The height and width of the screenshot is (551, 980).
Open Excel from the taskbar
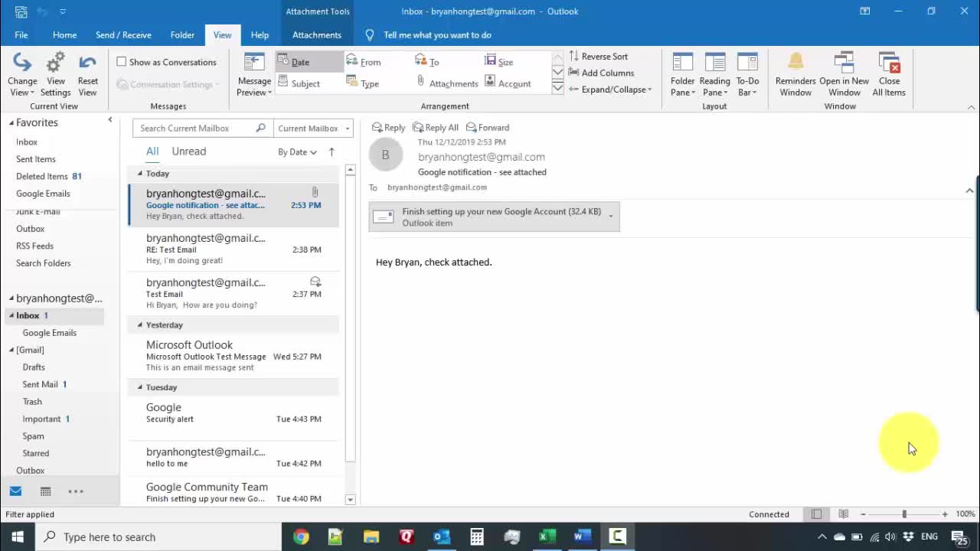click(x=547, y=536)
